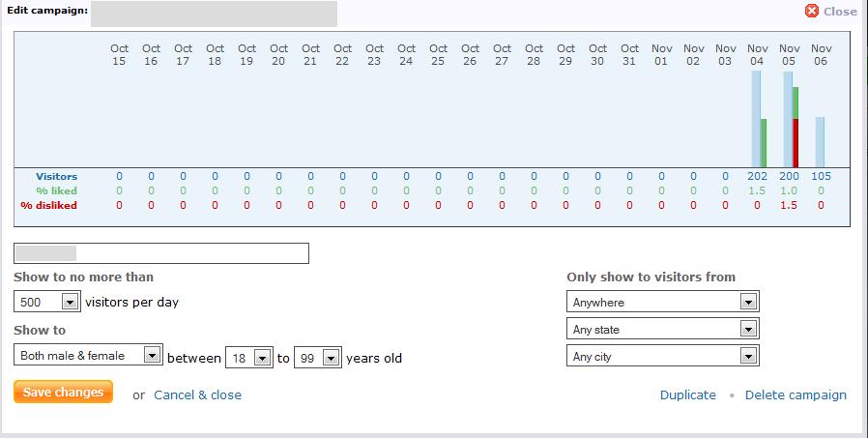Click the Oct 15 date column header
This screenshot has width=868, height=438.
pyautogui.click(x=119, y=55)
